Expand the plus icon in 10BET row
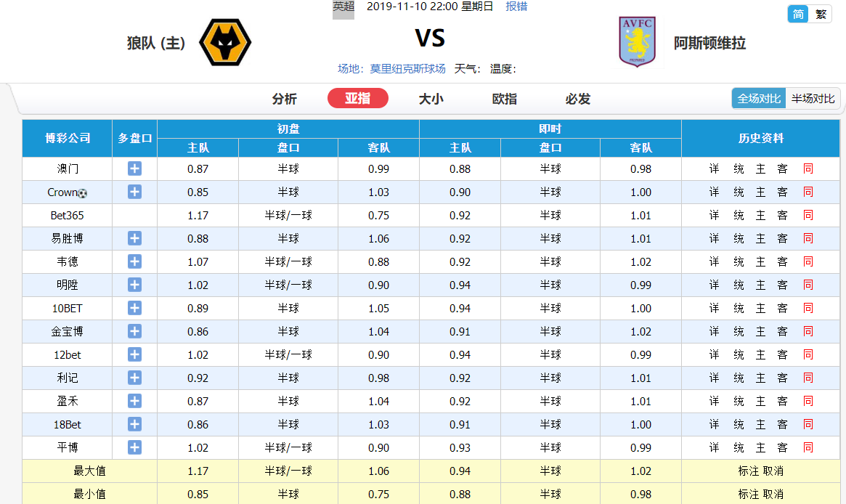The height and width of the screenshot is (504, 846). click(134, 308)
